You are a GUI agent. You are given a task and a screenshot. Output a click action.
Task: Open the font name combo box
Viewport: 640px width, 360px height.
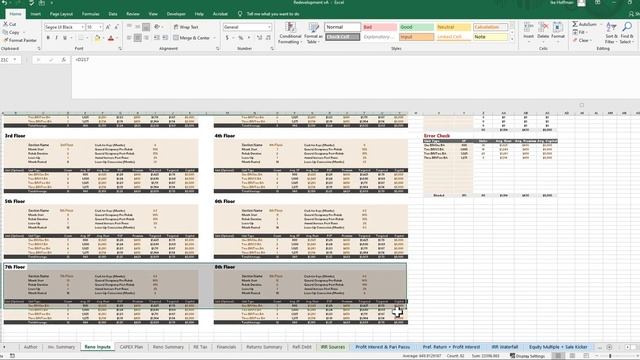coord(64,27)
